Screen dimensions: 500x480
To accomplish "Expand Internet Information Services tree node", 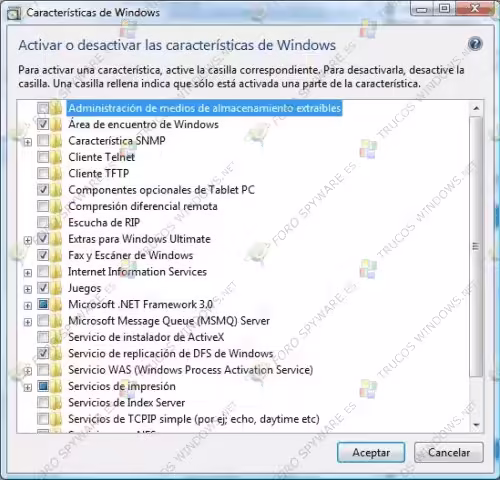I will 28,273.
